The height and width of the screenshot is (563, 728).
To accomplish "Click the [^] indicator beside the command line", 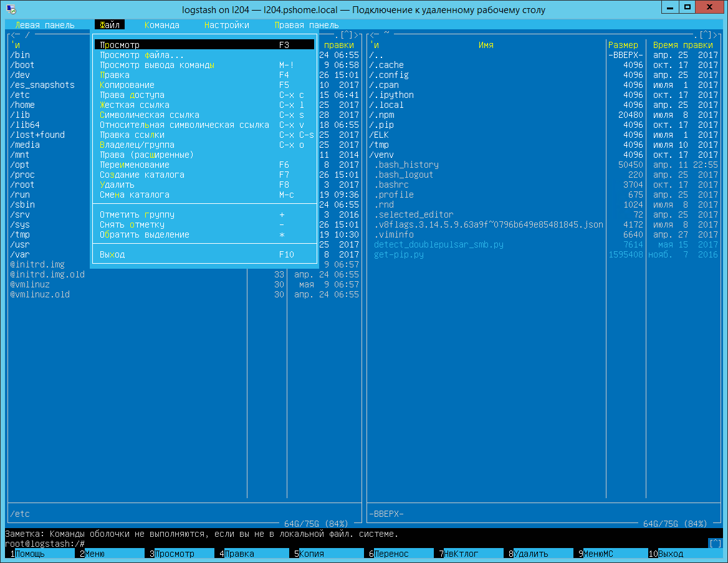I will click(716, 544).
